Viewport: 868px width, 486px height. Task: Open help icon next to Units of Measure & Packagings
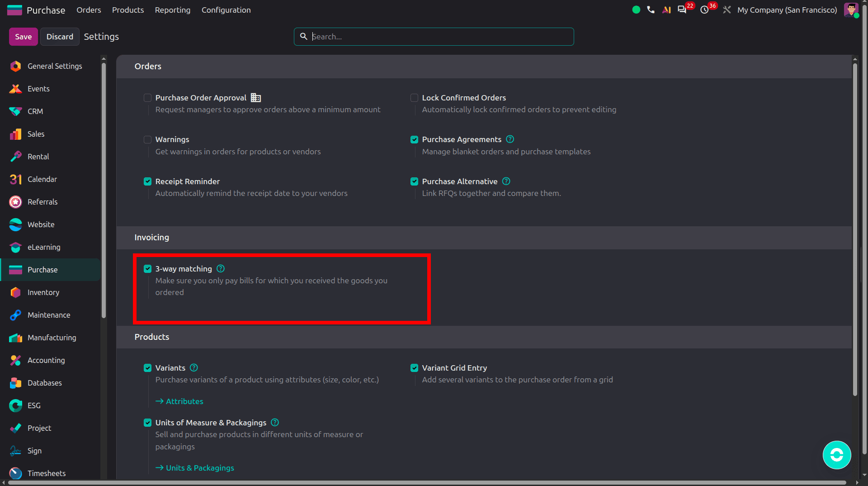click(x=275, y=422)
